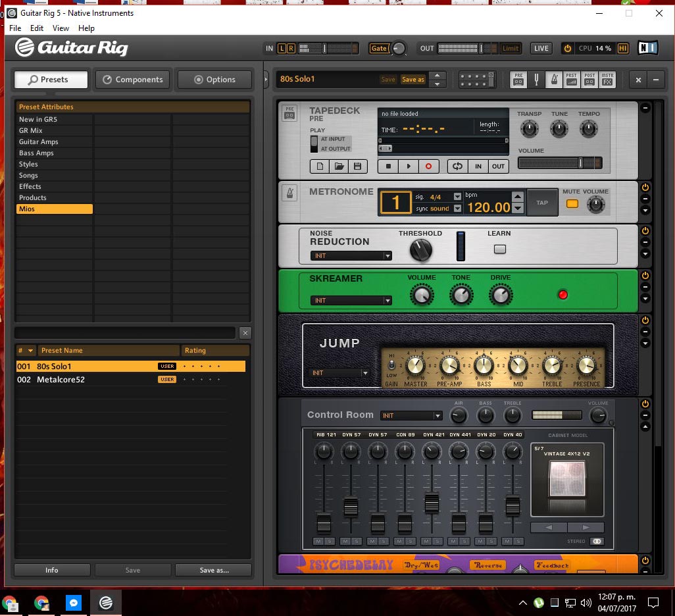Toggle the Tapedeck Post toolbar icon

pos(589,80)
